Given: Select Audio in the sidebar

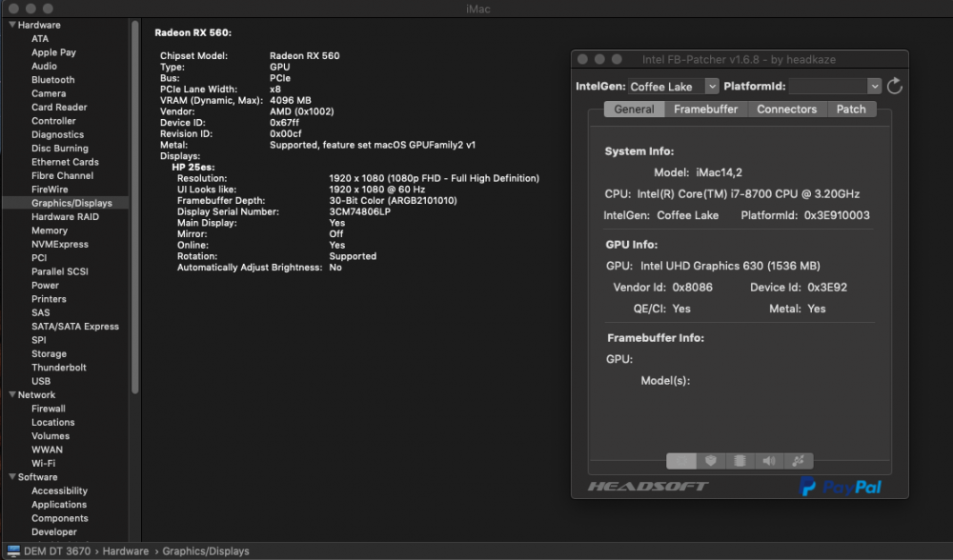Looking at the screenshot, I should pyautogui.click(x=44, y=66).
